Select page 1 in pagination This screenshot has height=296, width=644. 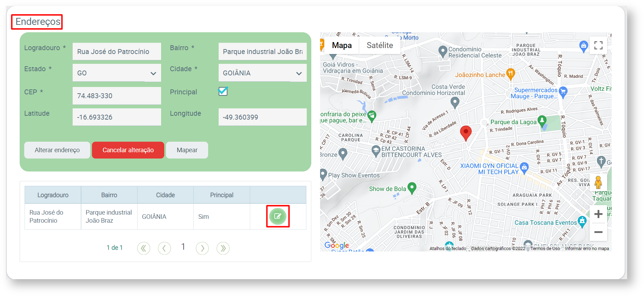[x=183, y=247]
